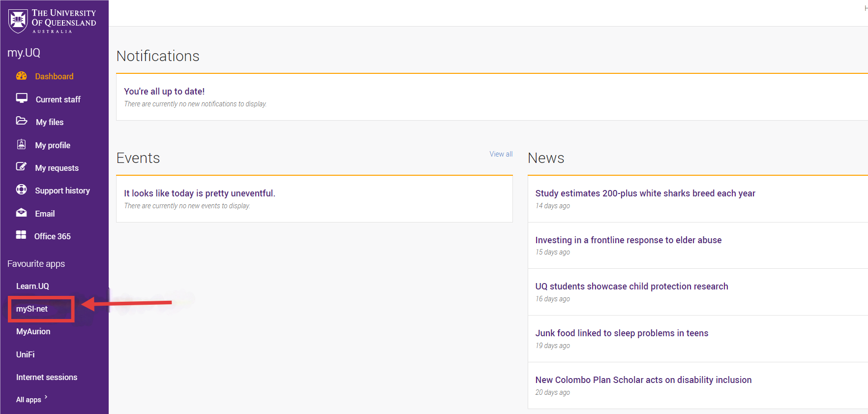Image resolution: width=868 pixels, height=414 pixels.
Task: Click the News heading
Action: pyautogui.click(x=546, y=158)
